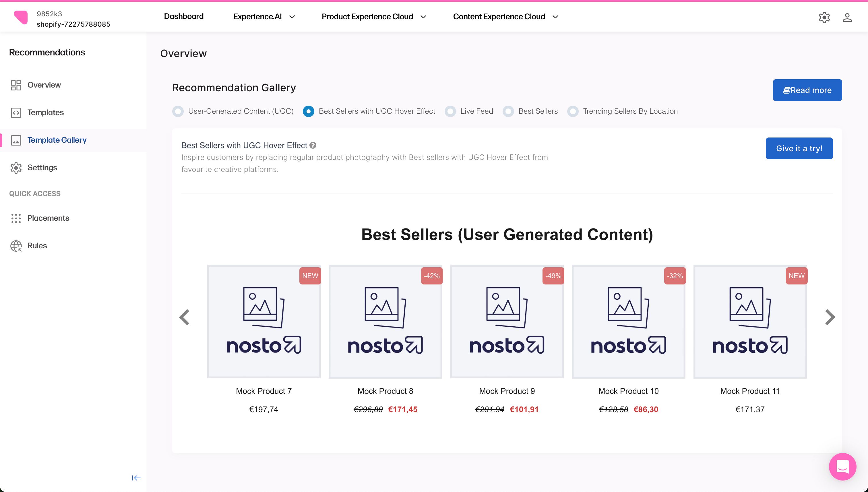This screenshot has height=492, width=868.
Task: Click the Read more button
Action: [807, 90]
